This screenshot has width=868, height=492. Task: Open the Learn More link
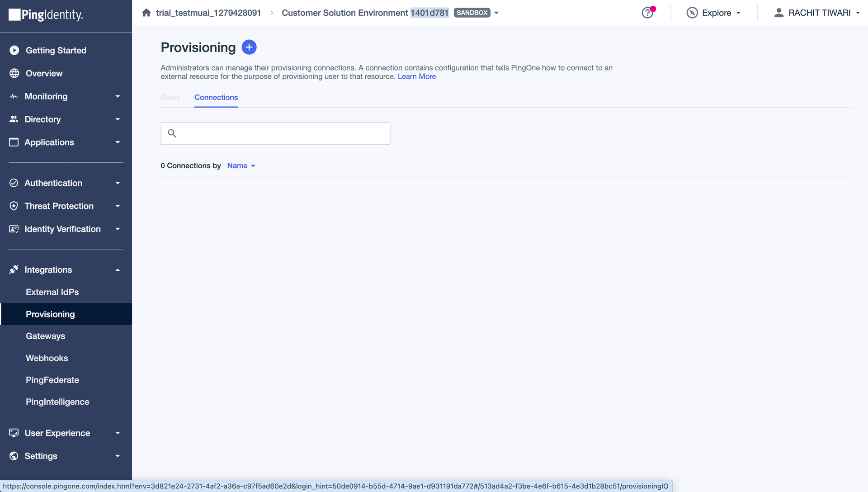click(416, 76)
